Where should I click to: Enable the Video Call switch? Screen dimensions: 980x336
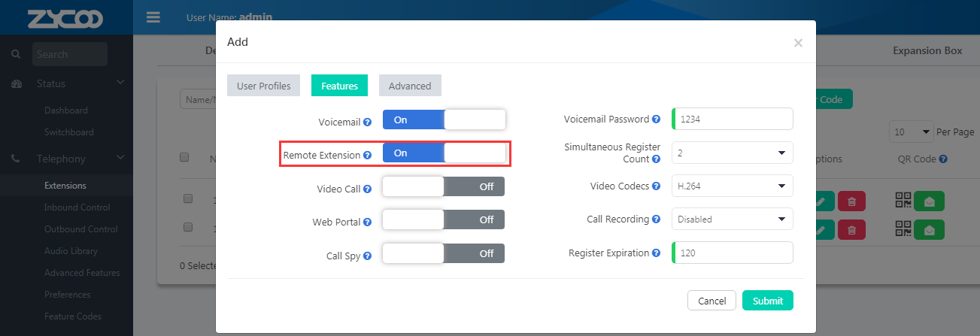point(444,186)
